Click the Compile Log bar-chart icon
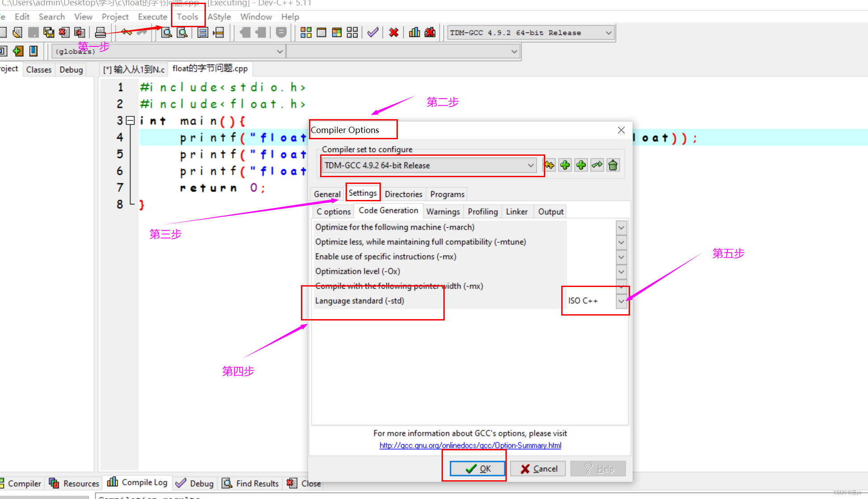This screenshot has height=499, width=868. point(113,483)
